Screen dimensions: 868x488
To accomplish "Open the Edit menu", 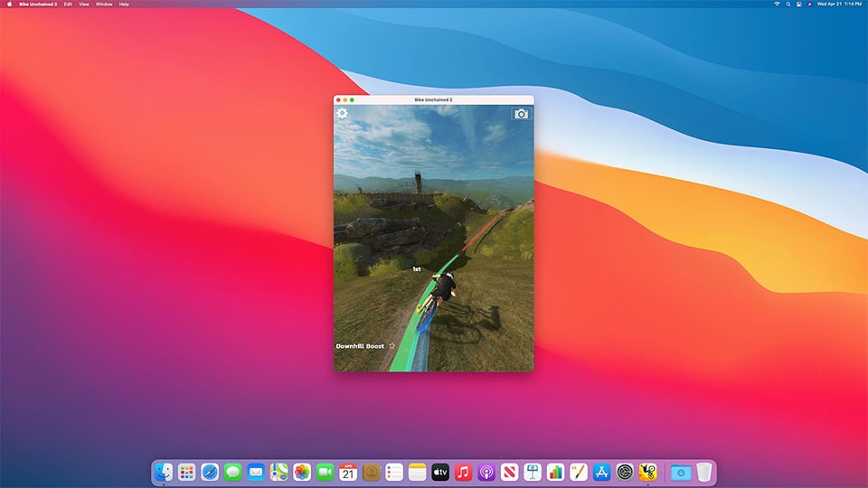I will [68, 5].
